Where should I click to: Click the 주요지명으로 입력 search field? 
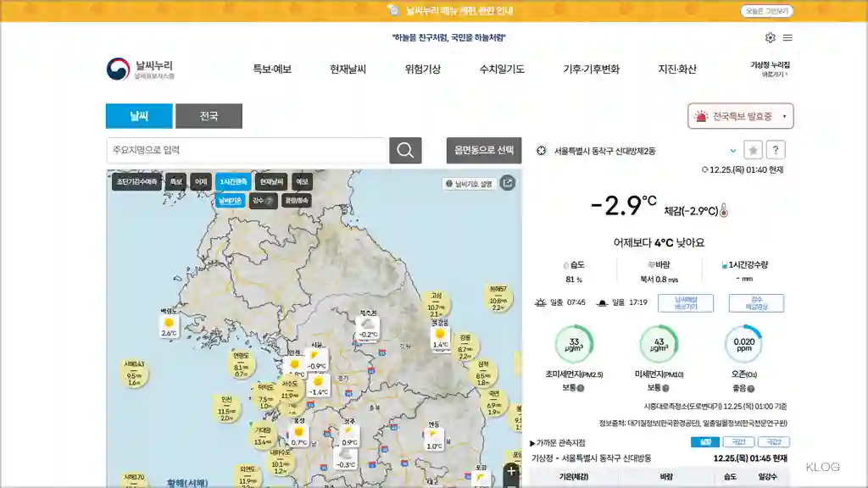coord(246,150)
